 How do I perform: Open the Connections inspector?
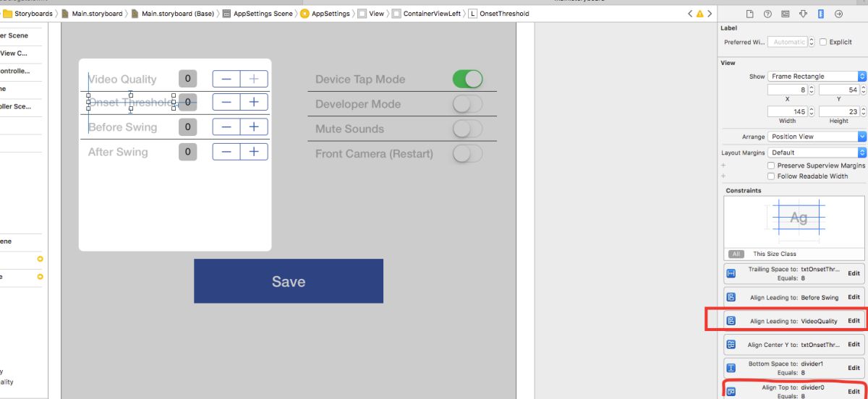pyautogui.click(x=838, y=14)
